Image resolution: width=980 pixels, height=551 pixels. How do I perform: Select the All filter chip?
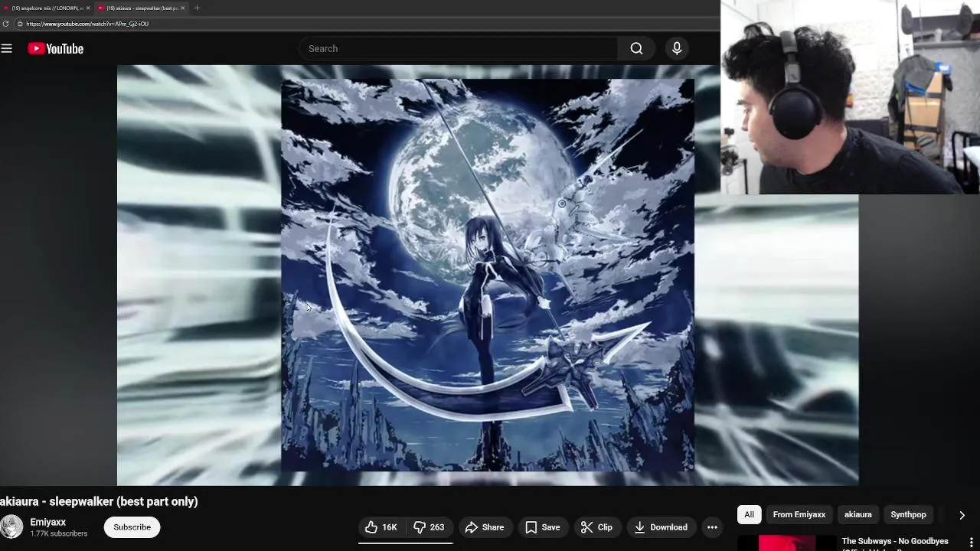click(750, 515)
